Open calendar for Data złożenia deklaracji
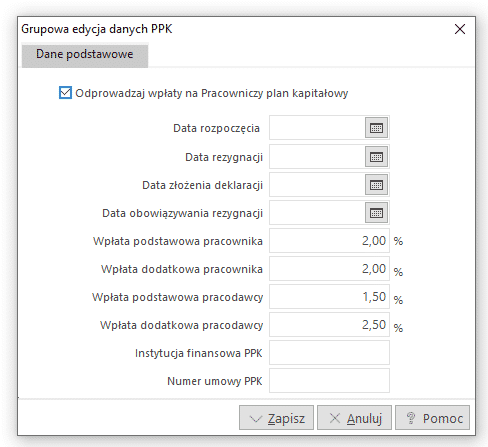Viewport: 488px width, 447px height. pos(377,185)
